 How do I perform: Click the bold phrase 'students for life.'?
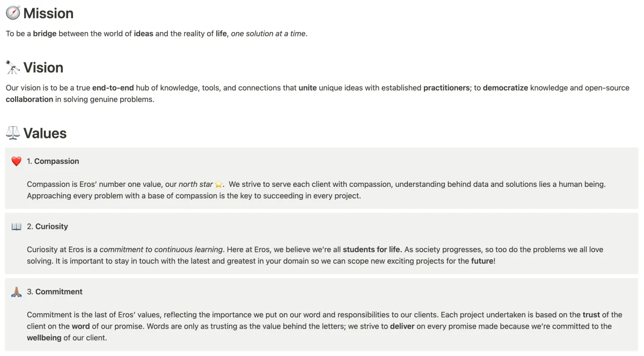click(372, 250)
